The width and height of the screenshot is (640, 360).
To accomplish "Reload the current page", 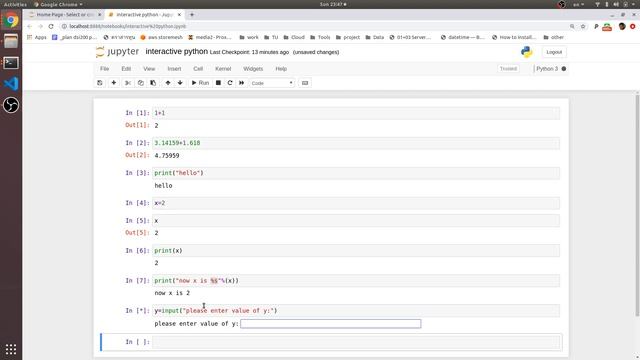I will point(51,26).
